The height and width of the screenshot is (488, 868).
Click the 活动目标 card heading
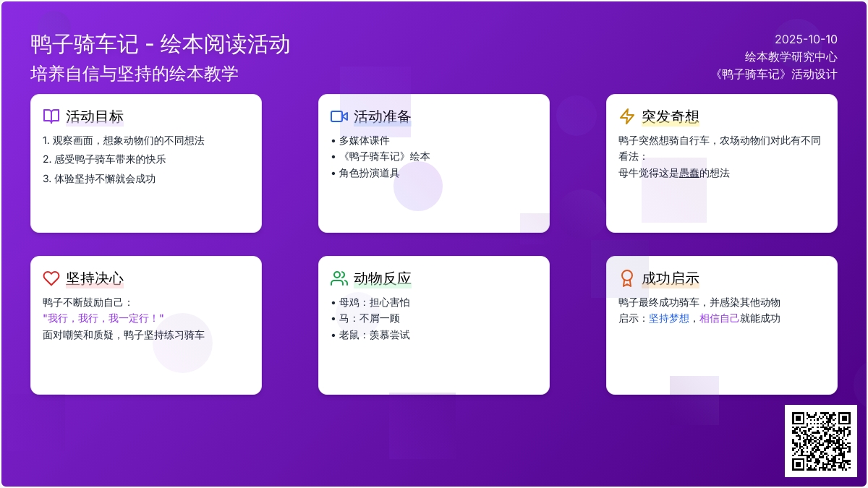click(x=95, y=116)
